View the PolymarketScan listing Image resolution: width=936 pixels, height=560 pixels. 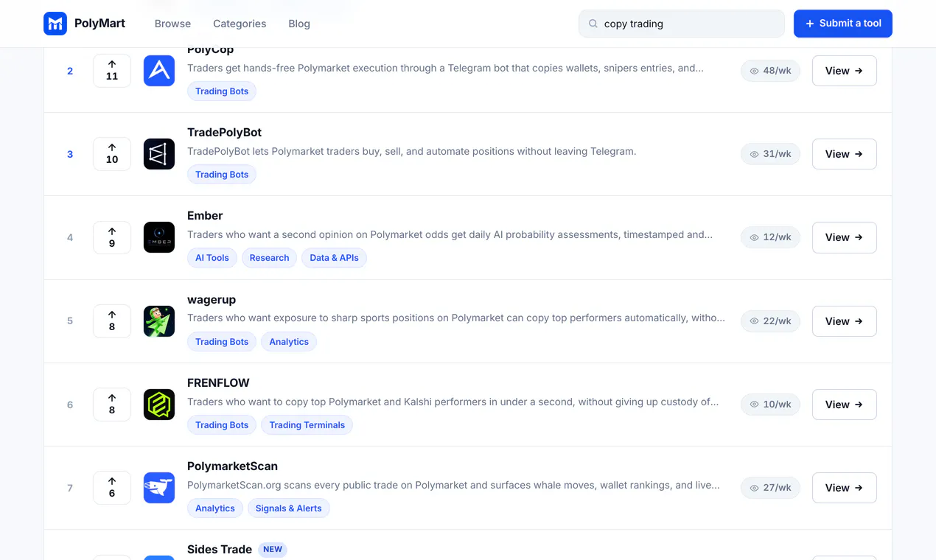click(845, 488)
